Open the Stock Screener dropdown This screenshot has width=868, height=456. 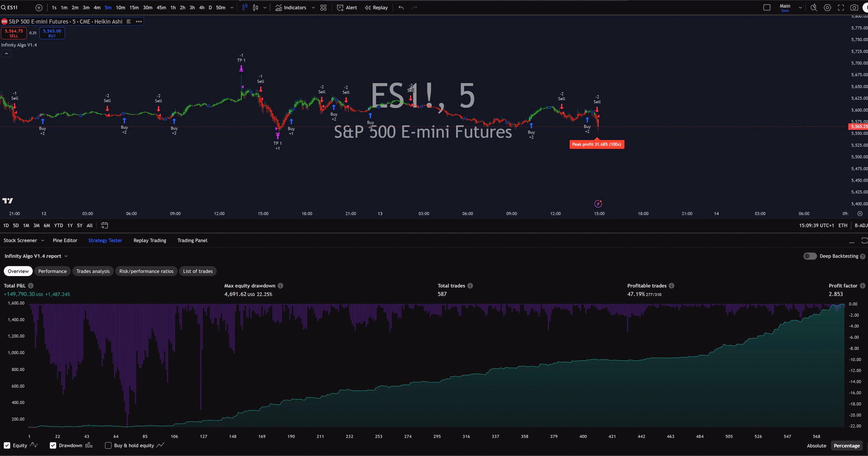pyautogui.click(x=23, y=240)
